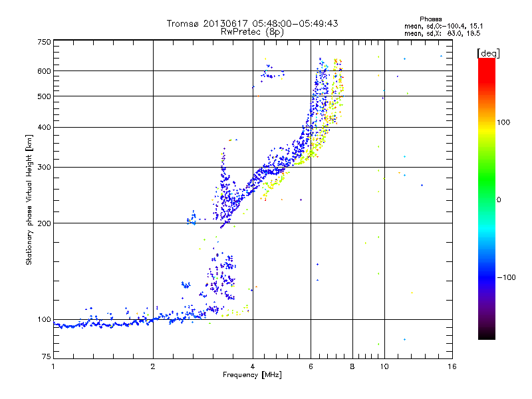
Task: Click the "Phases" heading above the statistics
Action: [x=430, y=19]
